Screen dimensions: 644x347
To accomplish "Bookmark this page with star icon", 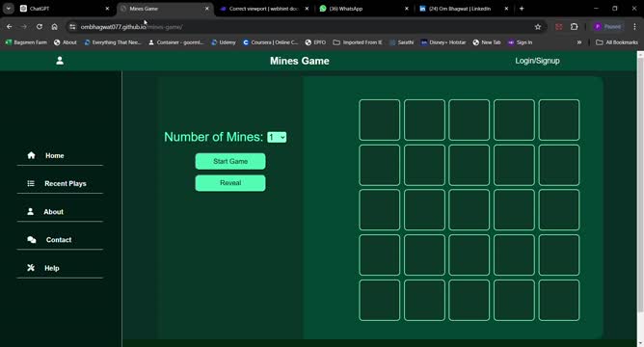I will click(x=538, y=27).
